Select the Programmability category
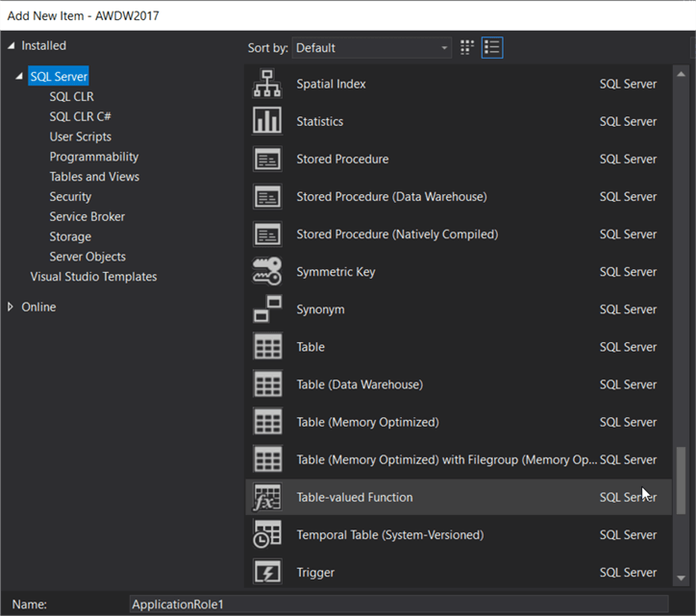Viewport: 696px width, 616px height. [x=94, y=157]
